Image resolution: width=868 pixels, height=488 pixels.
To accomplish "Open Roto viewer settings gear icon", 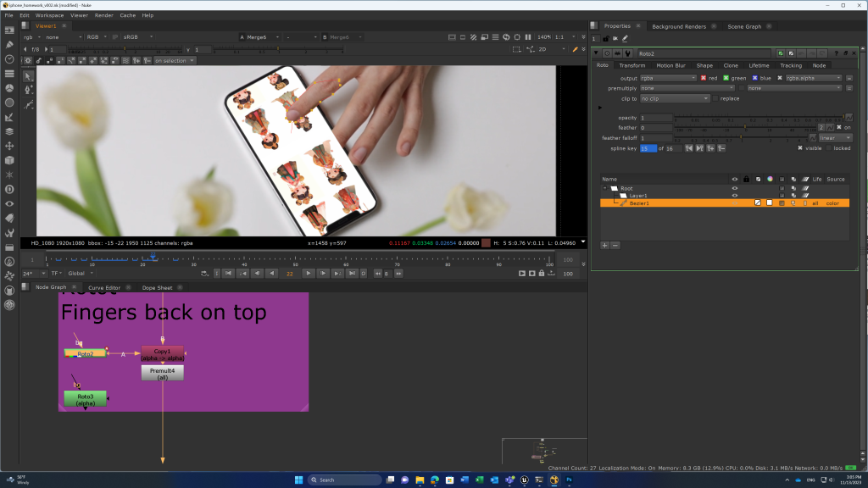I will tap(28, 61).
